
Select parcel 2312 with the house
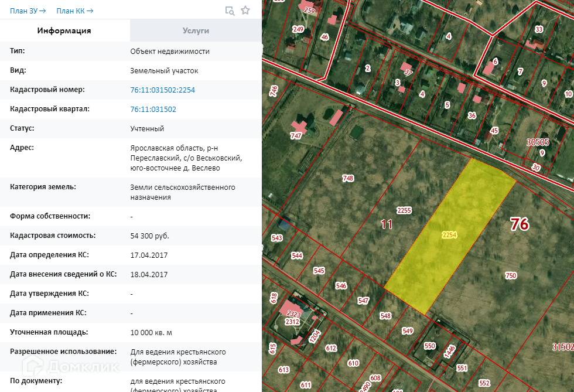pyautogui.click(x=292, y=322)
